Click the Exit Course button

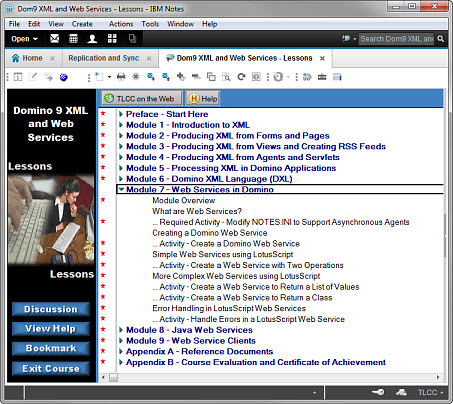[51, 368]
